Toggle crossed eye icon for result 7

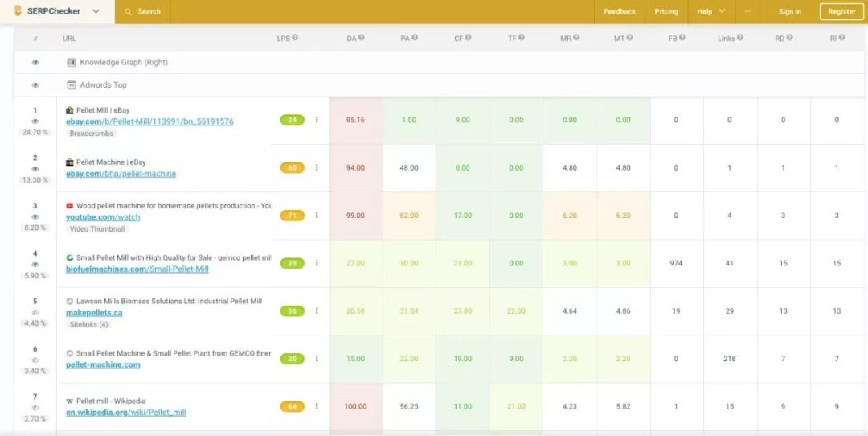coord(35,408)
